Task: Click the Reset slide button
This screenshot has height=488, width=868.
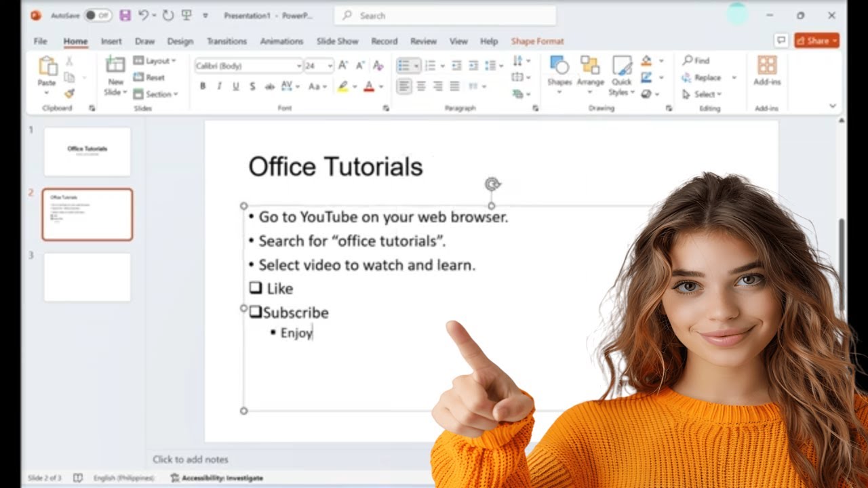Action: coord(149,77)
